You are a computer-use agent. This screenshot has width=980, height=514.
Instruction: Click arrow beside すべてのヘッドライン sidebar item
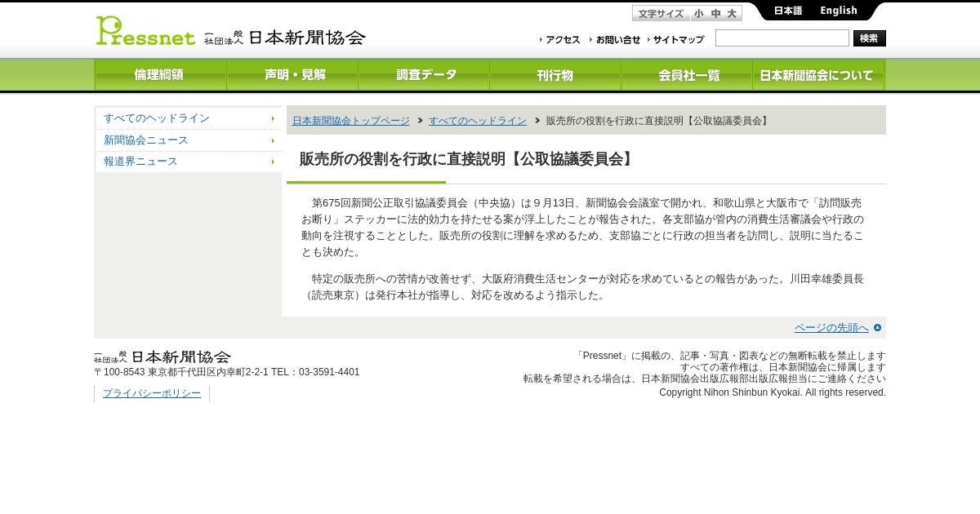coord(274,119)
